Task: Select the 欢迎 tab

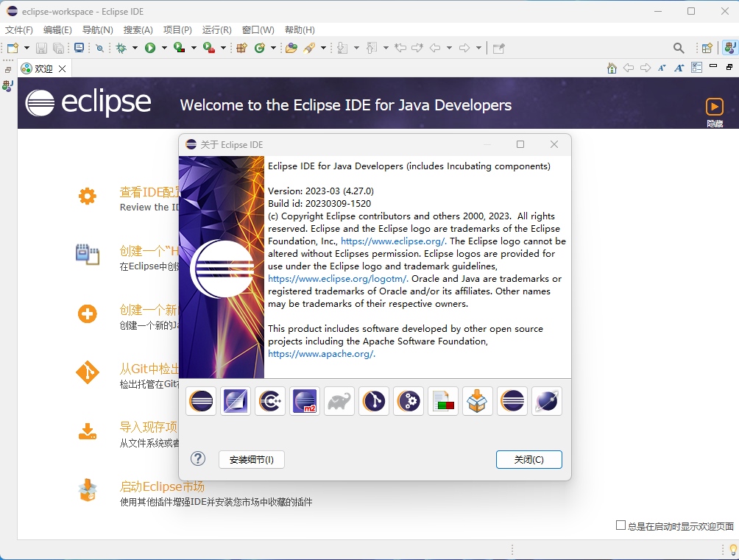Action: [43, 69]
